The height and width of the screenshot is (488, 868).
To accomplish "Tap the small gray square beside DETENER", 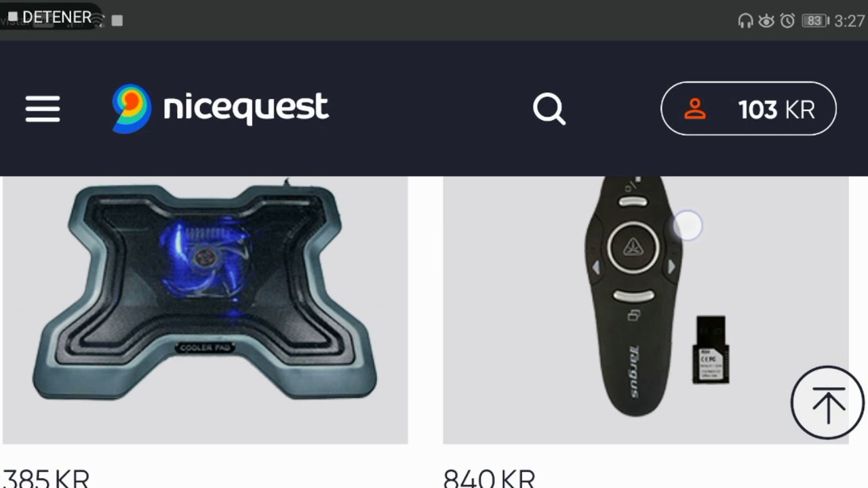I will click(x=117, y=21).
